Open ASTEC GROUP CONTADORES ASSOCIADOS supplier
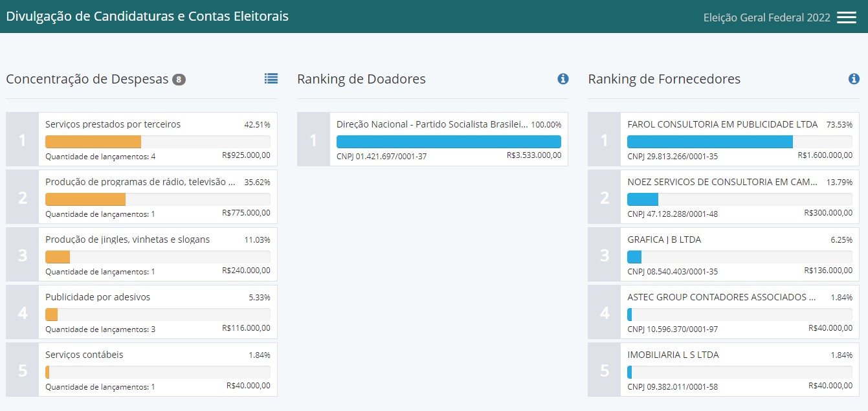The height and width of the screenshot is (411, 868). (721, 297)
